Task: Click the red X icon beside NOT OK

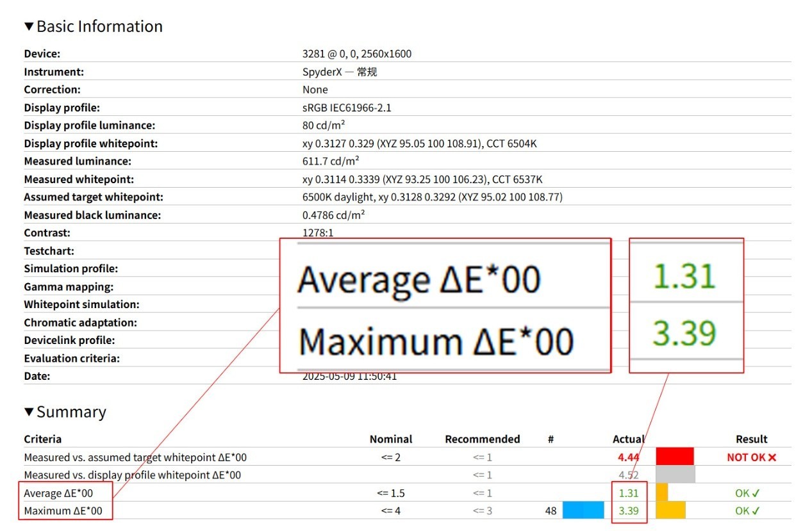Action: (x=772, y=457)
